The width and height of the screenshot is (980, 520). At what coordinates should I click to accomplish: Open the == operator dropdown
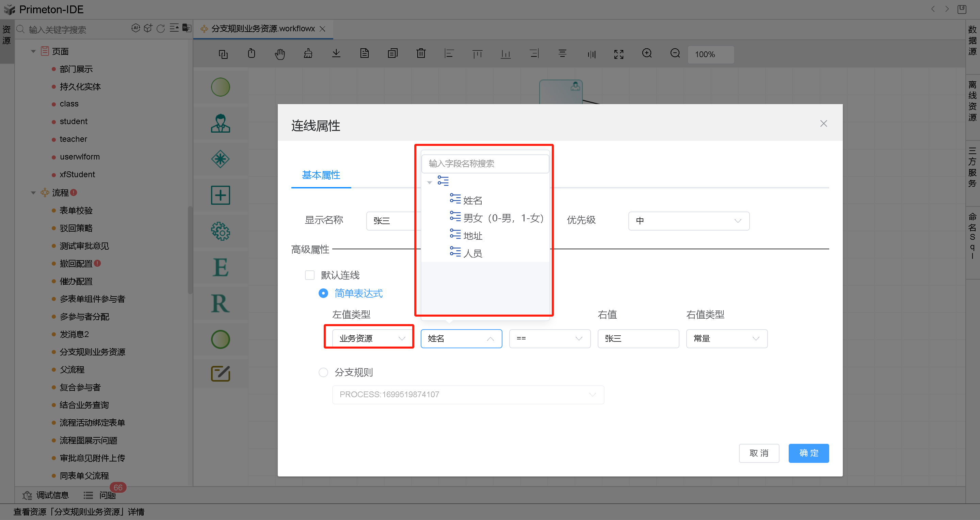[x=549, y=338]
